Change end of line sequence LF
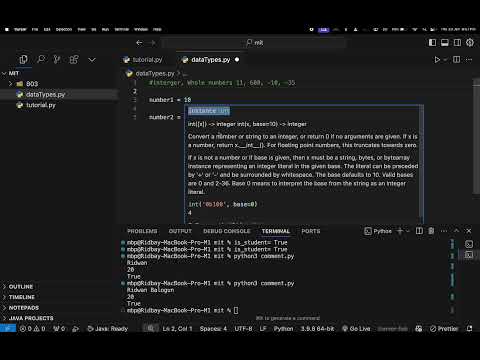The height and width of the screenshot is (360, 480). pyautogui.click(x=263, y=329)
